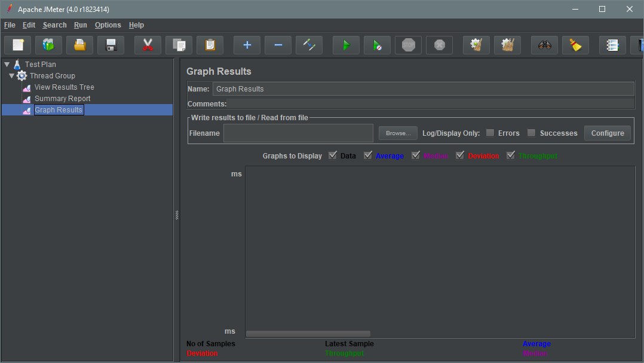This screenshot has height=363, width=644.
Task: Maximize the JMeter window
Action: pos(602,9)
